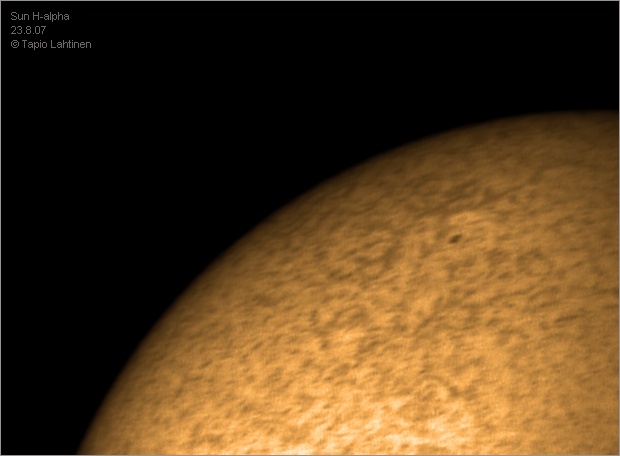Image resolution: width=620 pixels, height=456 pixels.
Task: Click the word "Sun" in the caption
Action: click(x=20, y=17)
